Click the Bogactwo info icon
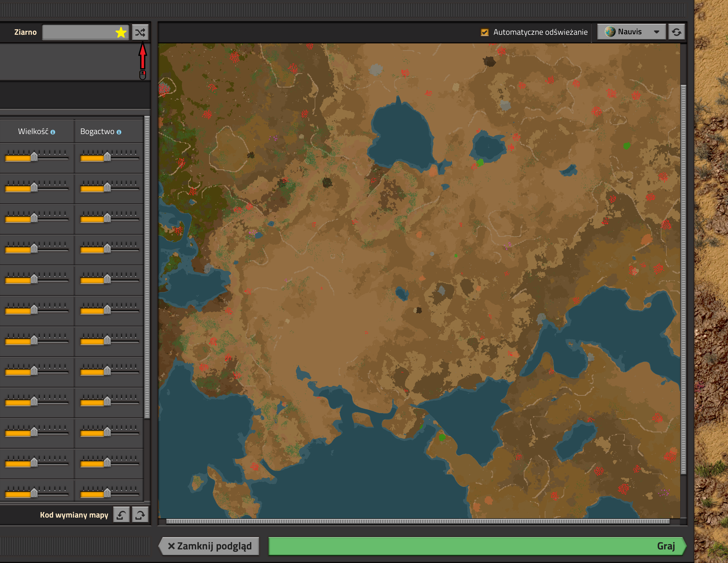 tap(119, 132)
